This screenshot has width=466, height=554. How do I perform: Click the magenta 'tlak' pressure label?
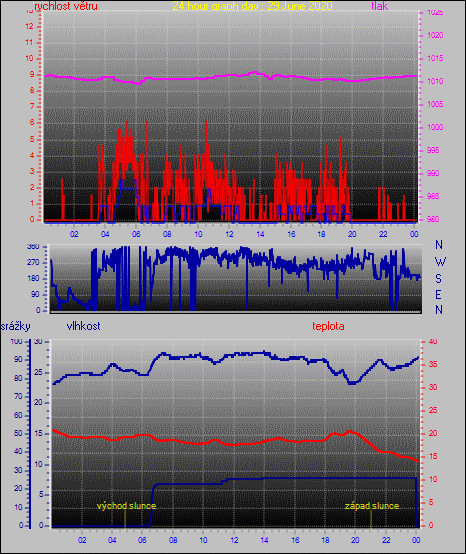pos(380,6)
